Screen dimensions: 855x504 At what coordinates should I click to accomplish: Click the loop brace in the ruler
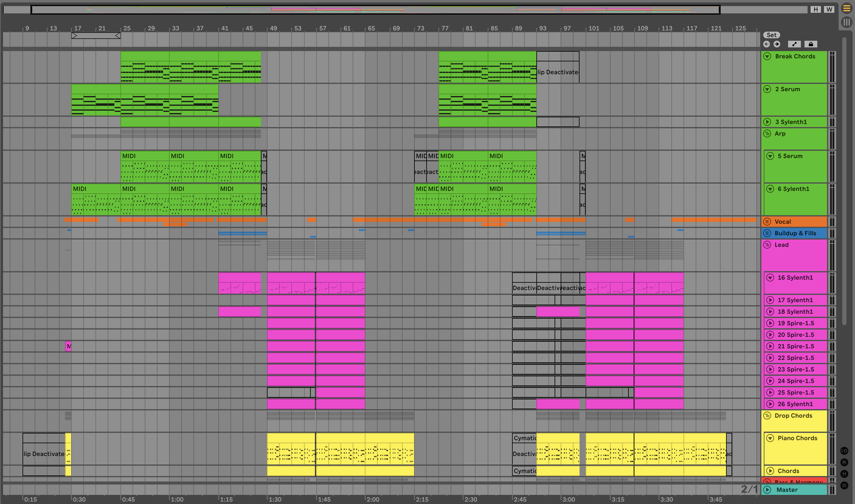click(96, 36)
